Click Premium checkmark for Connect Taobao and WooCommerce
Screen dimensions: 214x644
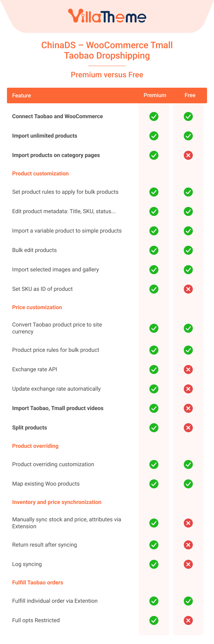click(x=154, y=116)
